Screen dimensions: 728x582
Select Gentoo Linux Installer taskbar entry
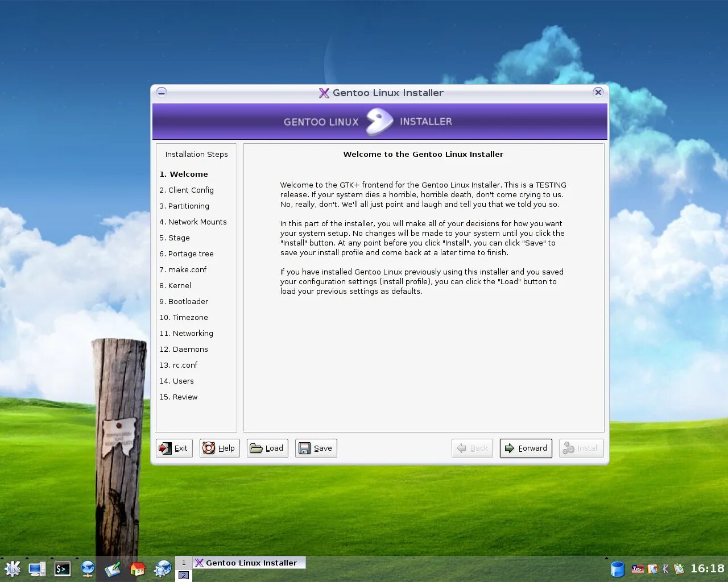tap(250, 563)
